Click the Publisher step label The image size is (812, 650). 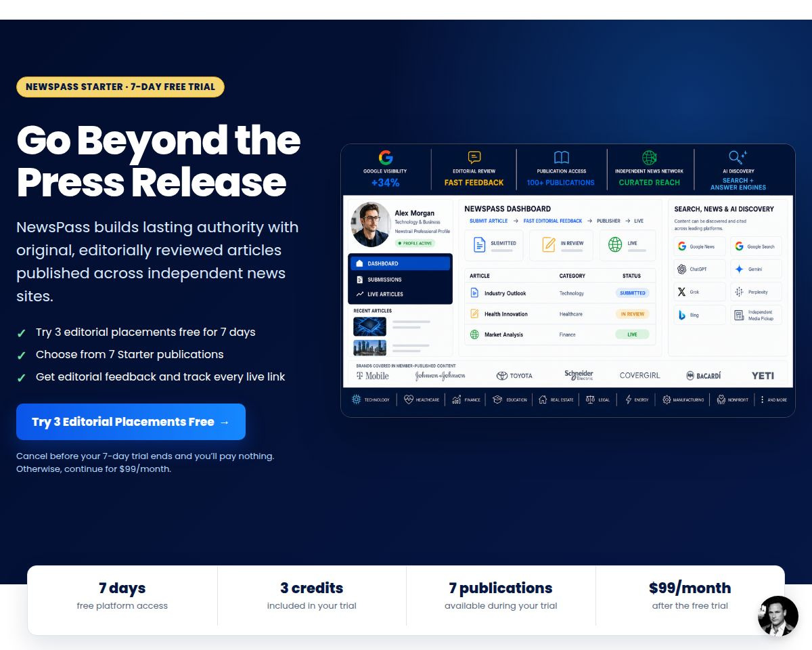click(608, 221)
